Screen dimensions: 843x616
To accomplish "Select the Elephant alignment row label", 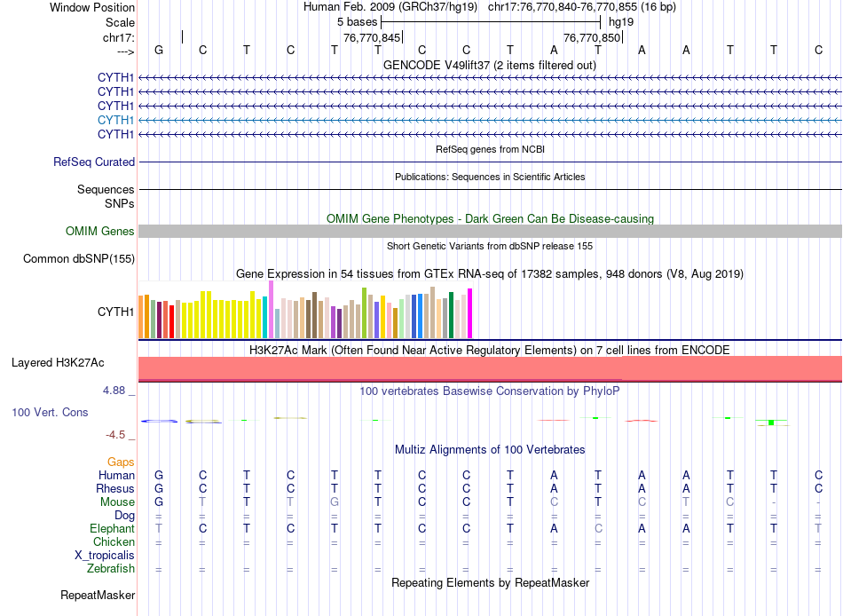I will pos(112,529).
